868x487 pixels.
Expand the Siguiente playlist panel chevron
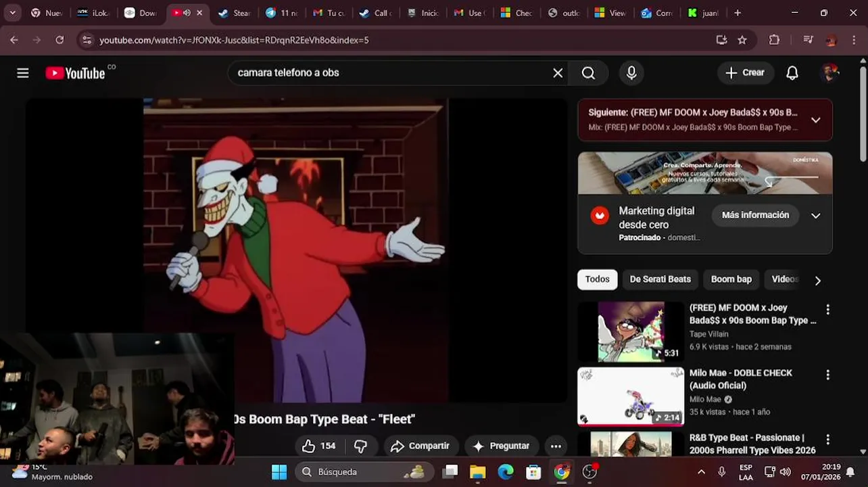[x=816, y=120]
